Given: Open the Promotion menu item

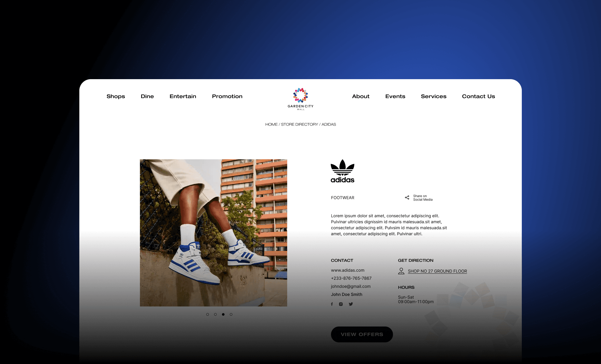Looking at the screenshot, I should point(227,96).
